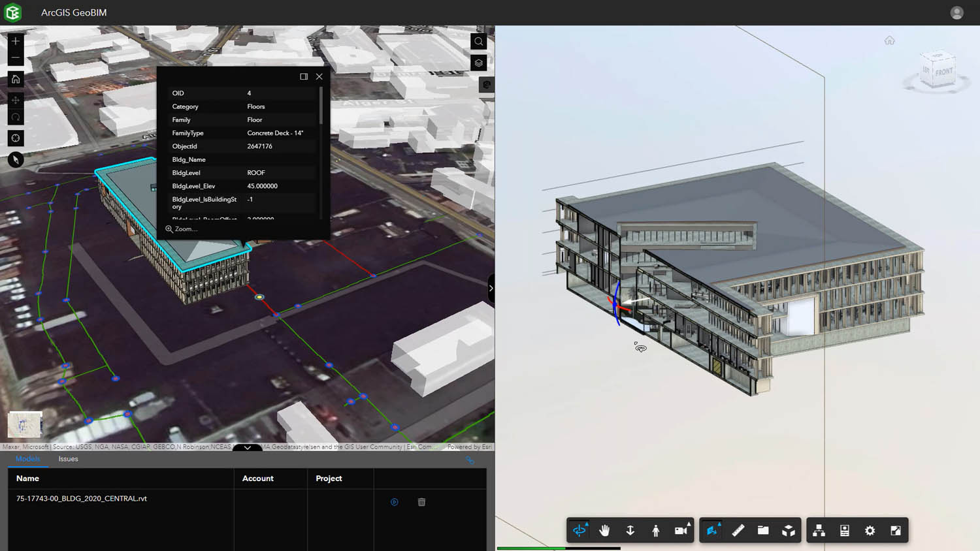Click the dark widget below layers button
Screen dimensions: 980x551
pos(486,85)
